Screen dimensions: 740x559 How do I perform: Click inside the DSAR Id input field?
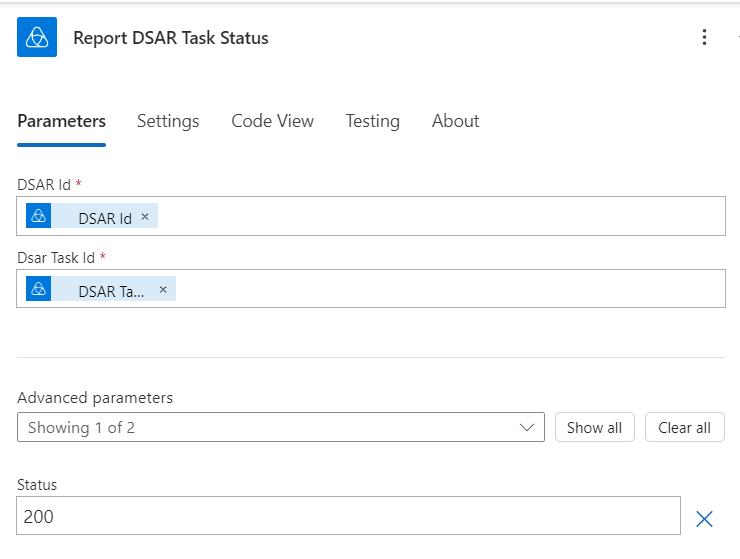point(440,216)
